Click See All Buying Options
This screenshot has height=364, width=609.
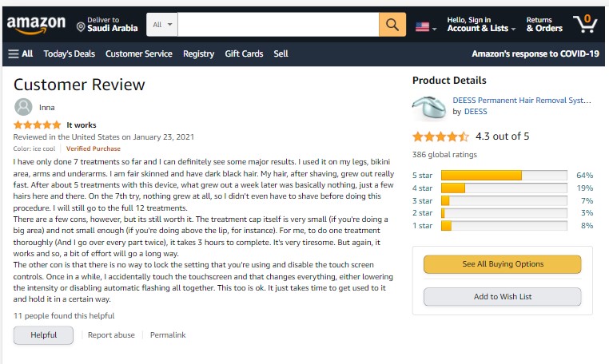point(502,264)
